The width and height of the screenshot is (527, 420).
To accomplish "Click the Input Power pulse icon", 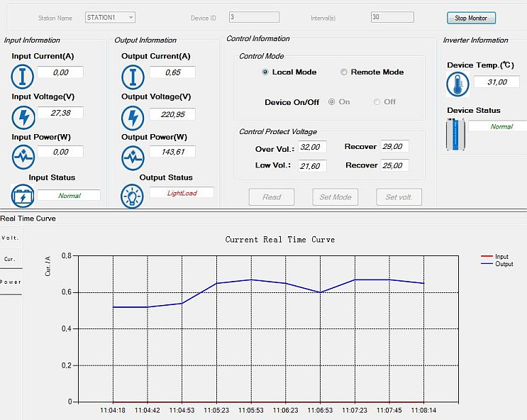I will point(23,156).
